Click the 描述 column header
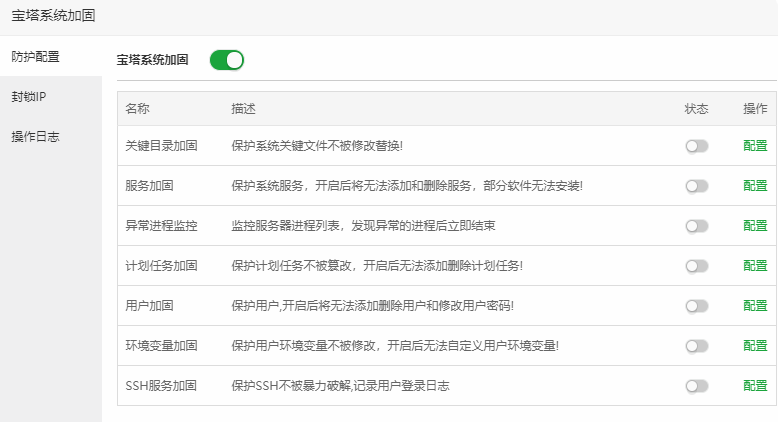This screenshot has height=422, width=778. point(244,109)
